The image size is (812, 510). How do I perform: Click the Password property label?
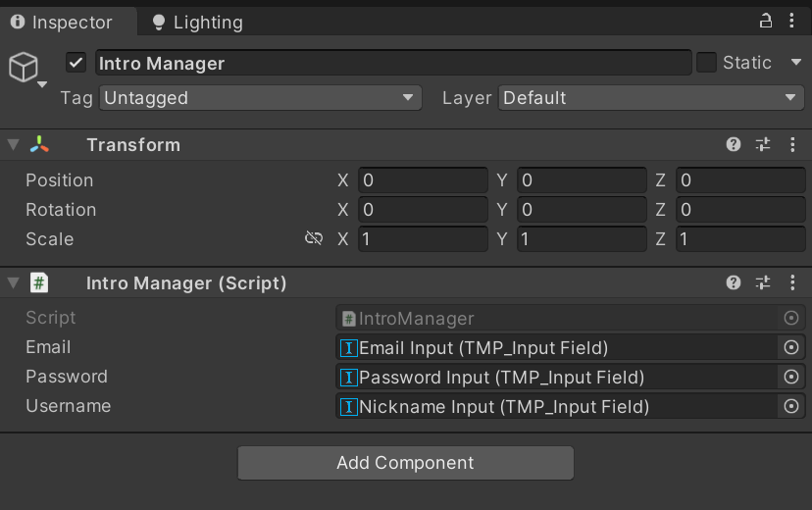point(67,377)
